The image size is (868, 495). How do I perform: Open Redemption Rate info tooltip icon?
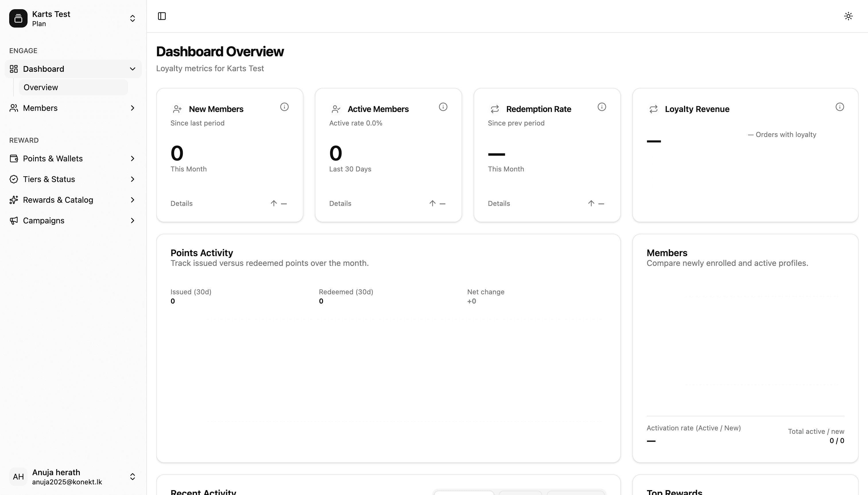pos(602,107)
